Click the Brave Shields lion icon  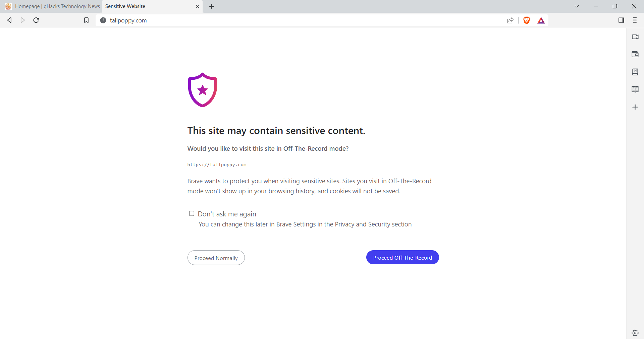point(527,20)
